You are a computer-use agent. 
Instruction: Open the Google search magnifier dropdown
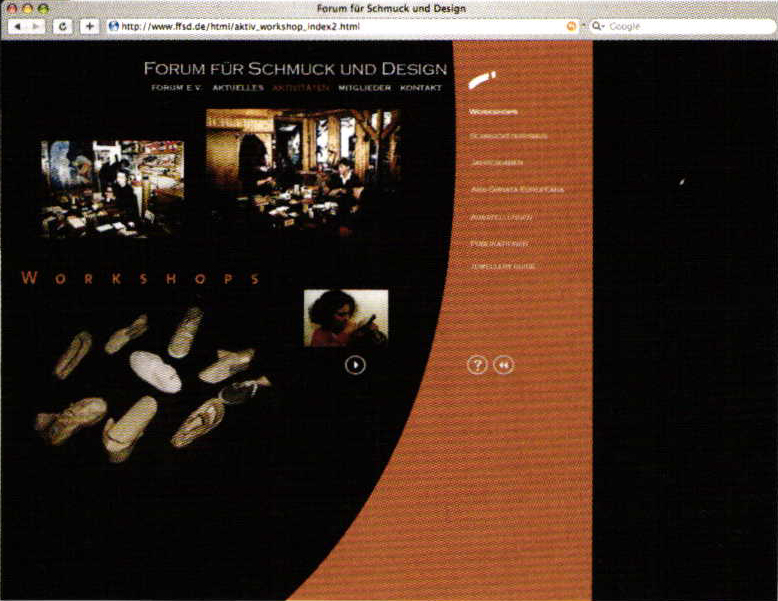pos(599,26)
